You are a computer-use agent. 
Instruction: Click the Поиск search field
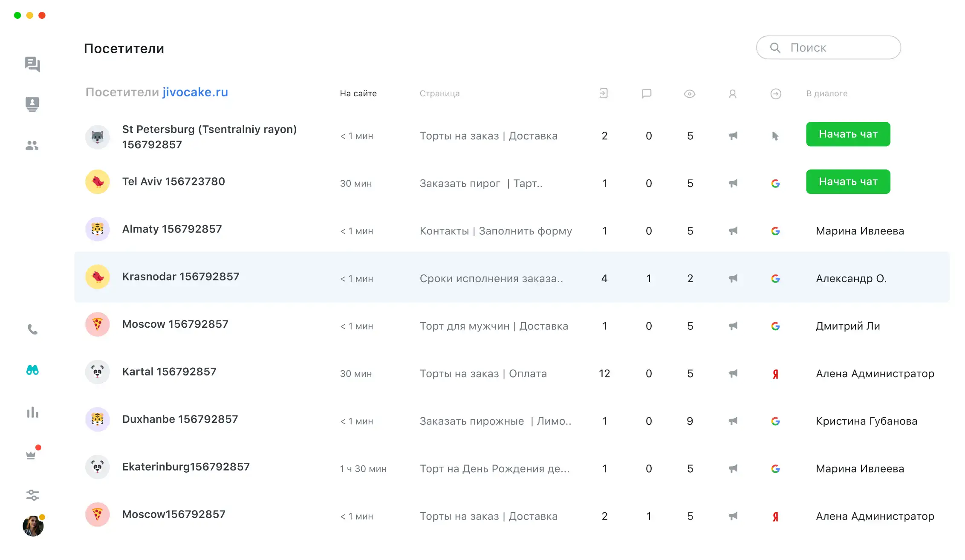pos(828,47)
